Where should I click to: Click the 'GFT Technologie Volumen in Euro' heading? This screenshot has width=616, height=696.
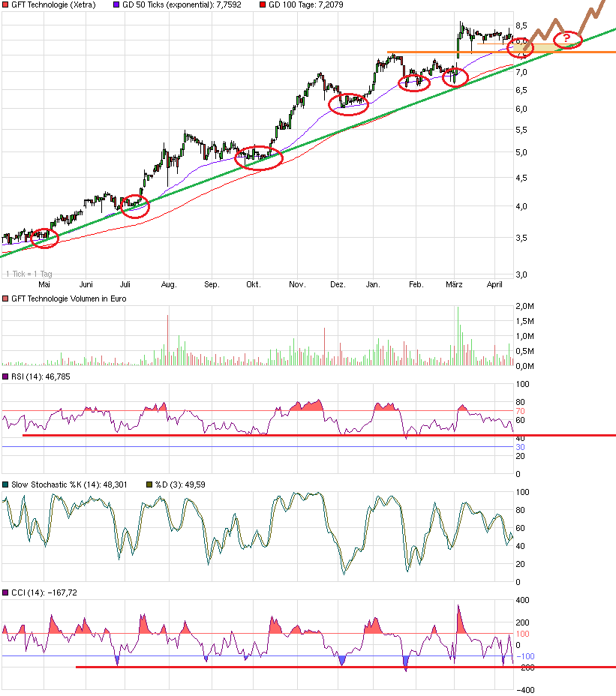pyautogui.click(x=69, y=298)
